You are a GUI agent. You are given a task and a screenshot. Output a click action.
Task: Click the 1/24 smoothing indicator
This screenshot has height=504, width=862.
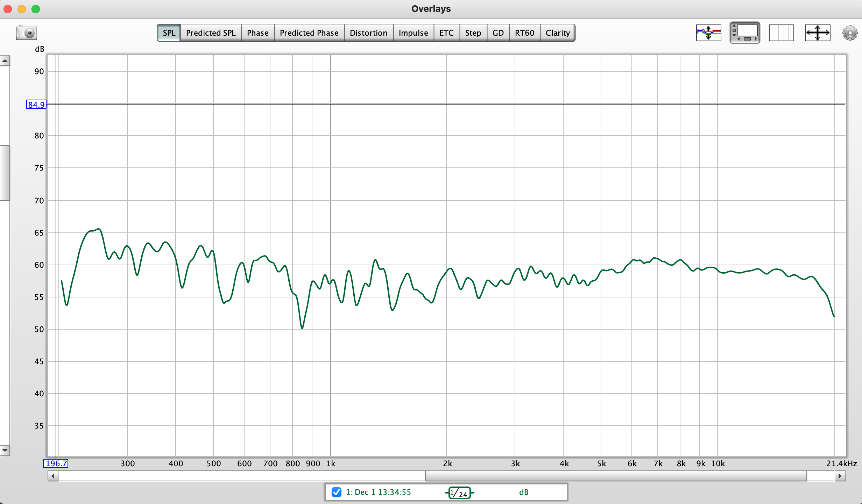coord(459,493)
